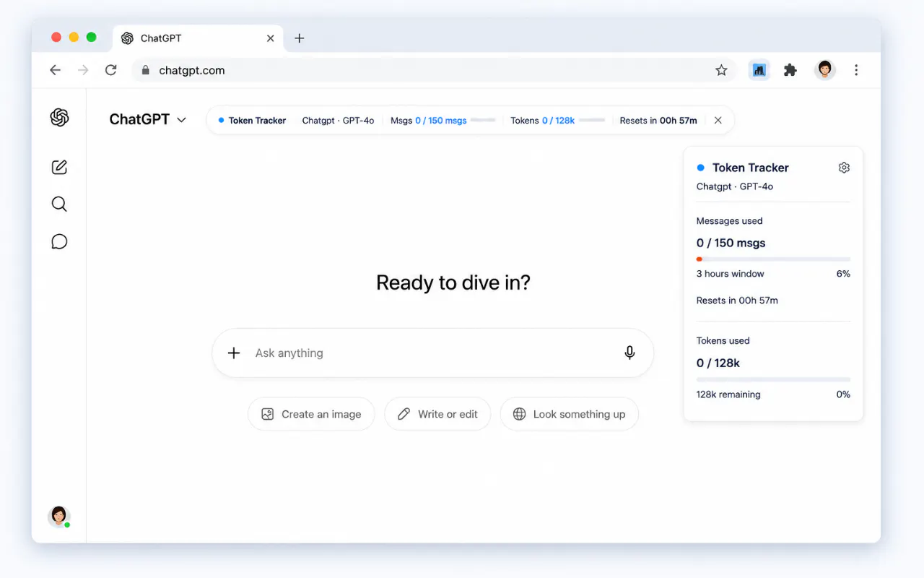Click the Tokens used progress bar in the panel
This screenshot has width=924, height=578.
point(773,379)
